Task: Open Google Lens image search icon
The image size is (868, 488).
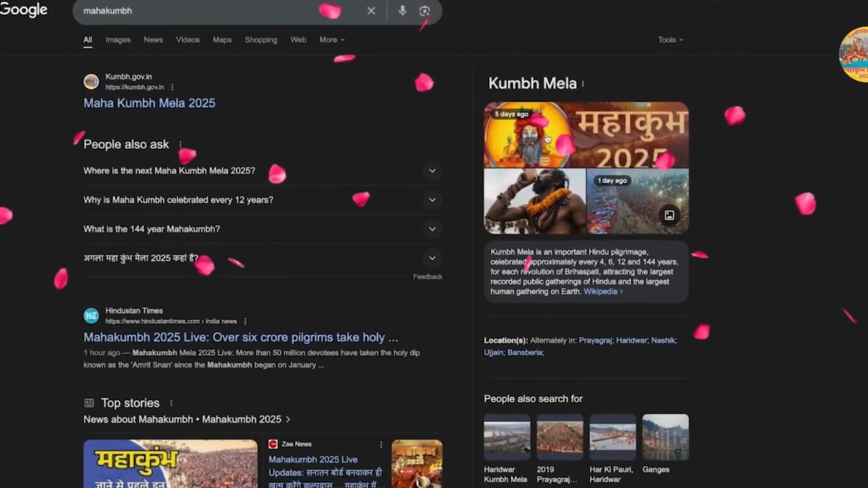Action: 424,11
